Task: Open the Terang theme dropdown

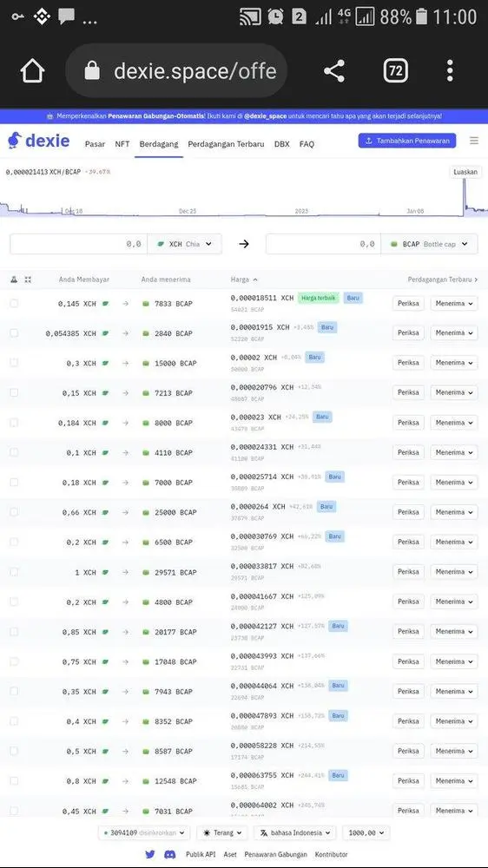Action: (222, 832)
